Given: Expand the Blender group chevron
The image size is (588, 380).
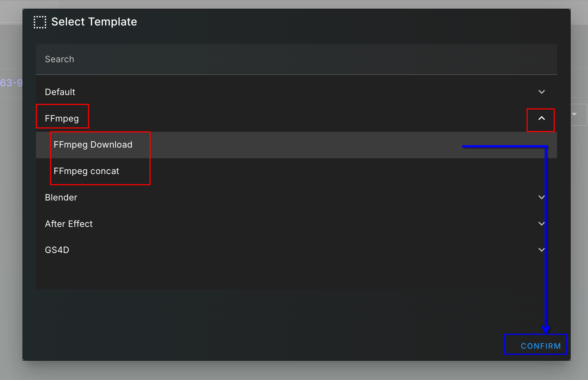Looking at the screenshot, I should pos(542,197).
